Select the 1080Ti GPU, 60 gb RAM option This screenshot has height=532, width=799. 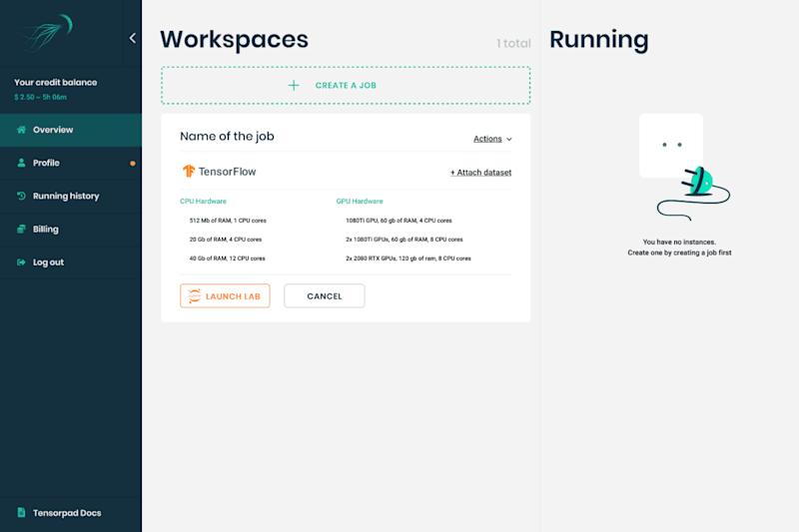point(399,221)
